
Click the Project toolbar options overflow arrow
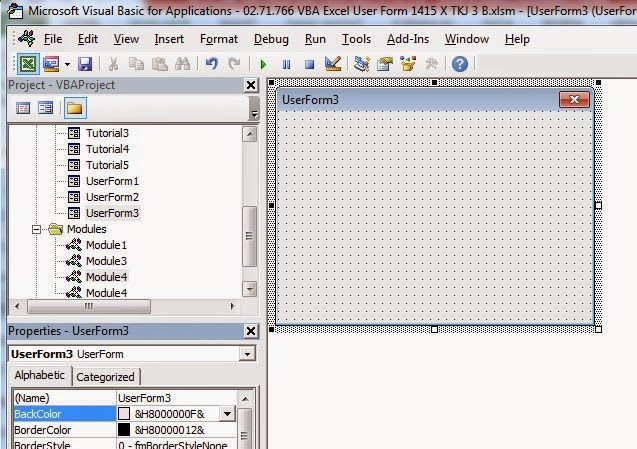[254, 115]
